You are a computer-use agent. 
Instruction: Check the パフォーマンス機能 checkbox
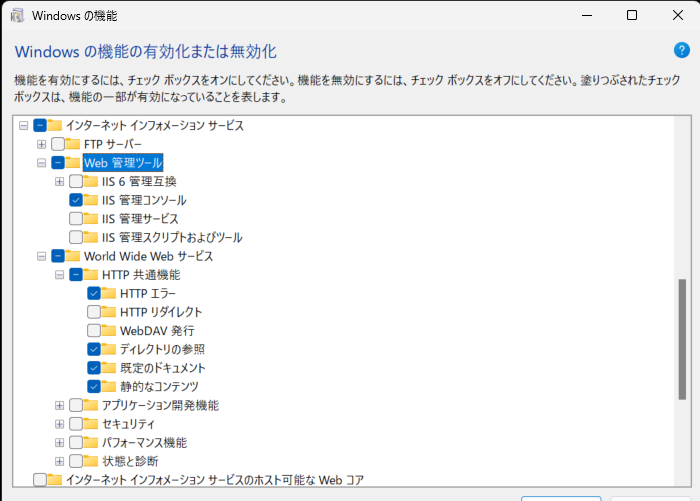[76, 443]
